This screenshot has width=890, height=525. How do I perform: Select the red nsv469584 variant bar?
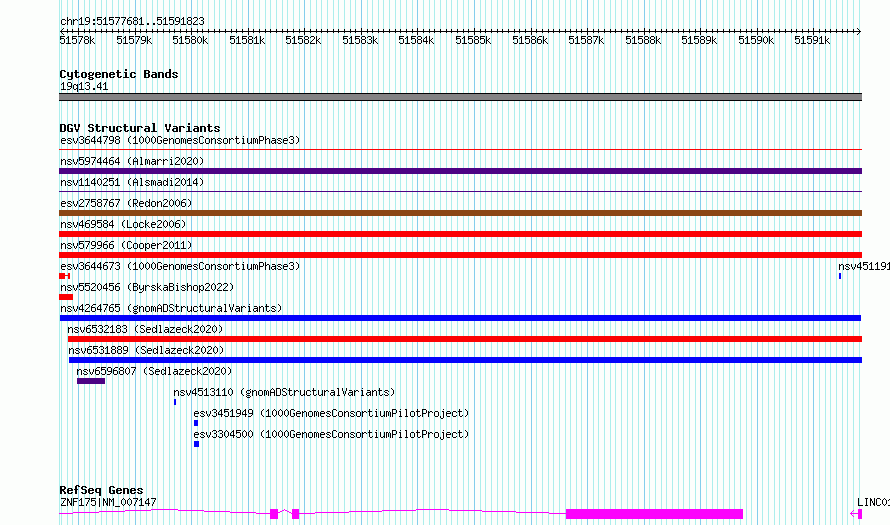(x=460, y=234)
